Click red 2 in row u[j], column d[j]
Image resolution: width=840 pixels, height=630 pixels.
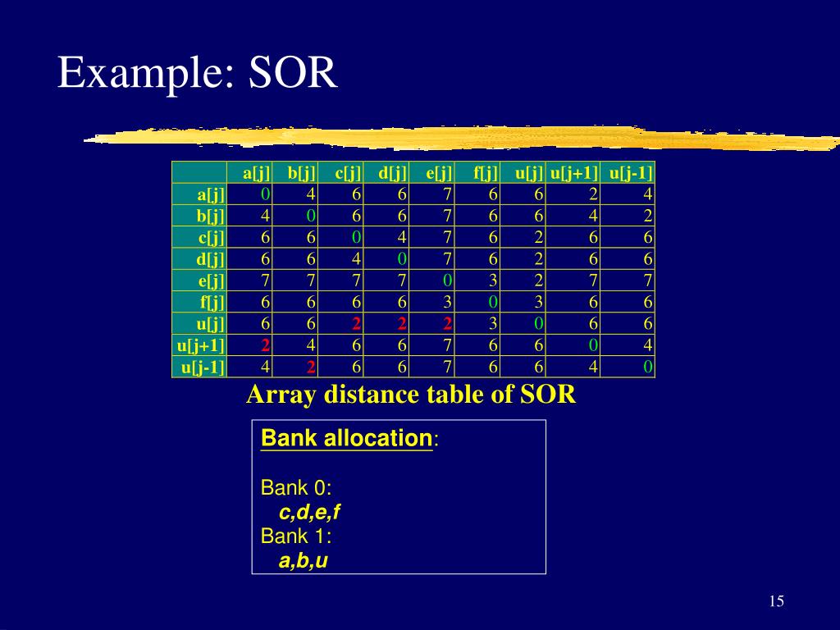(x=402, y=323)
